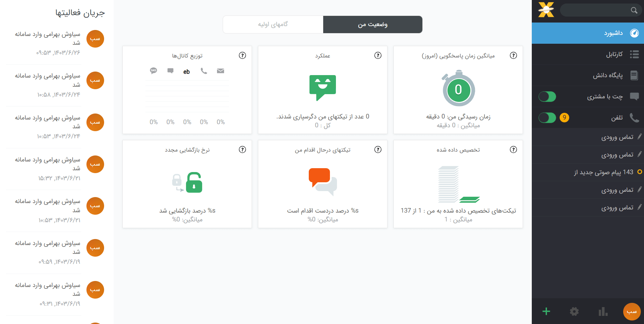Click the chat channel icon in distribution chart
The image size is (644, 324).
pyautogui.click(x=170, y=71)
